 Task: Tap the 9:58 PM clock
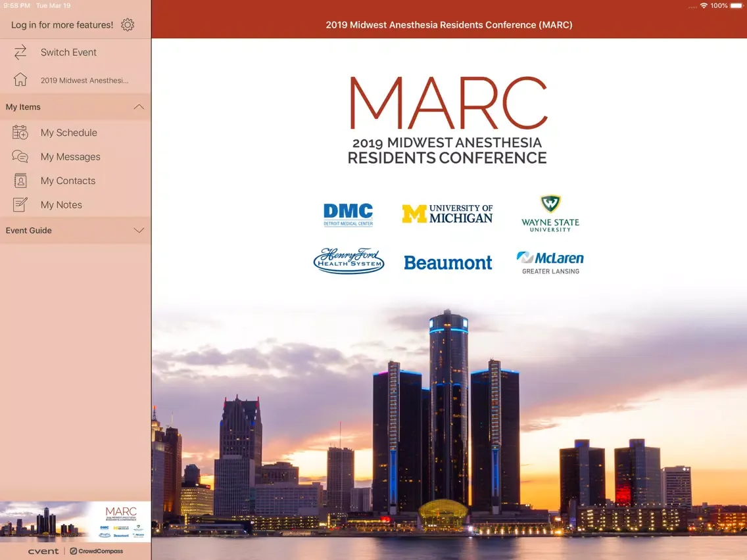16,6
